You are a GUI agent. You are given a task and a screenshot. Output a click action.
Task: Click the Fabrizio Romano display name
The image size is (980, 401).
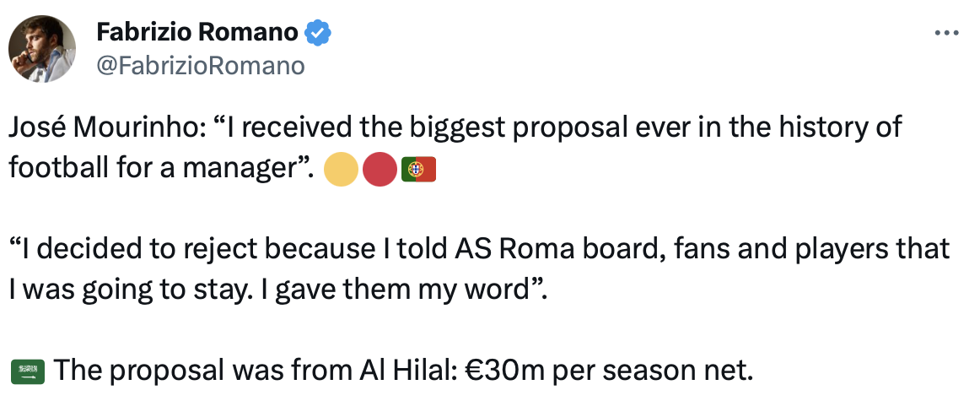[197, 34]
